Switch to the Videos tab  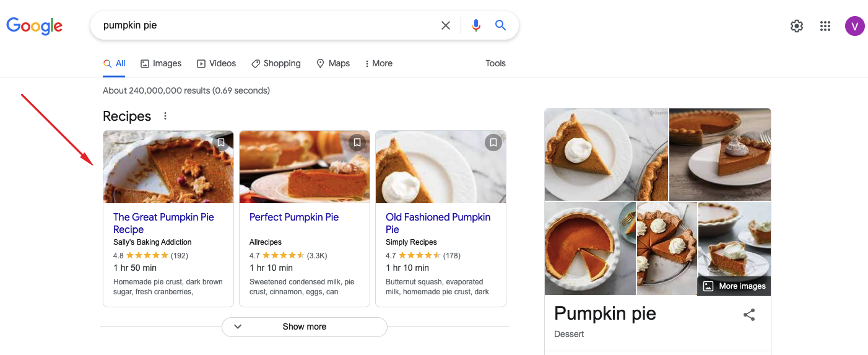216,63
